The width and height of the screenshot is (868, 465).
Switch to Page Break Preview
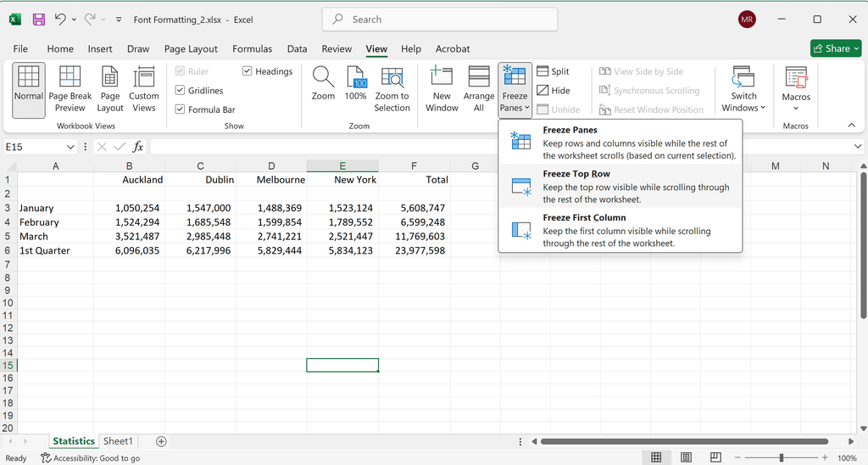(70, 90)
